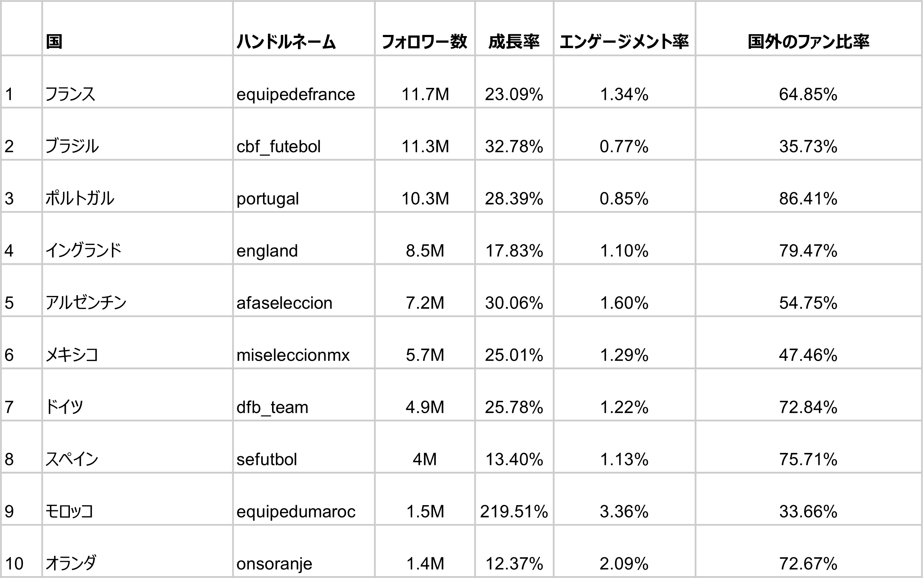Image resolution: width=924 pixels, height=584 pixels.
Task: Select the 成長率 column header
Action: 514,29
